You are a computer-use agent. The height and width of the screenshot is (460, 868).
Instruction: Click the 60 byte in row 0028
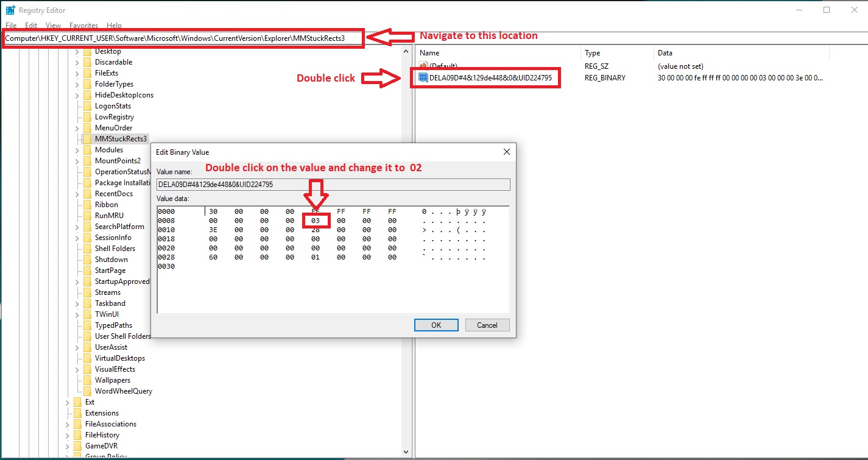213,257
